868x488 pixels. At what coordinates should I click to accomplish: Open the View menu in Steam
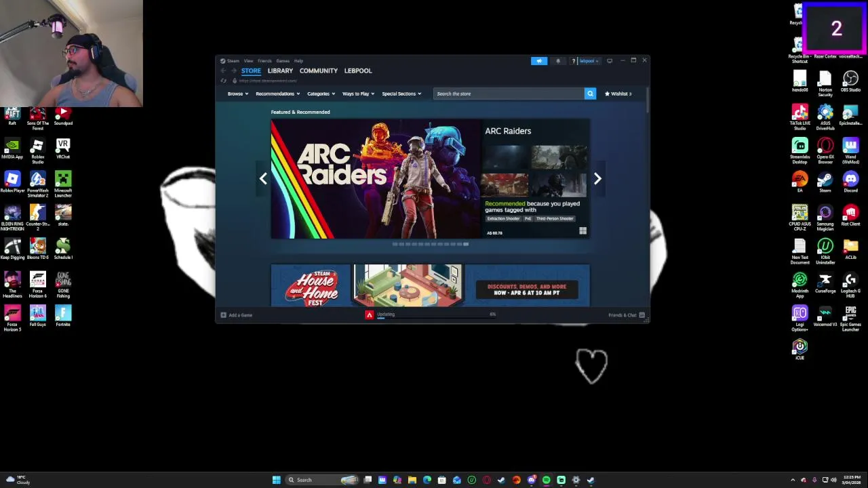coord(248,61)
